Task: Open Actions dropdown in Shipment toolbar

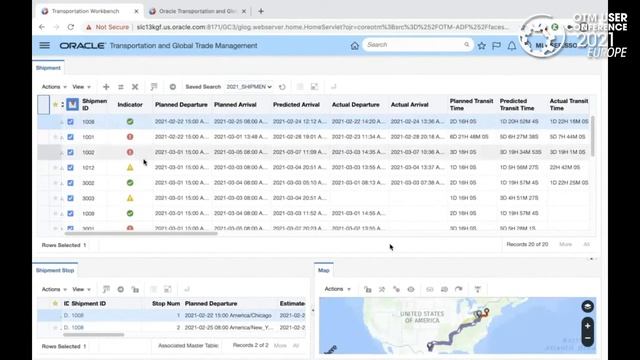Action: point(54,87)
